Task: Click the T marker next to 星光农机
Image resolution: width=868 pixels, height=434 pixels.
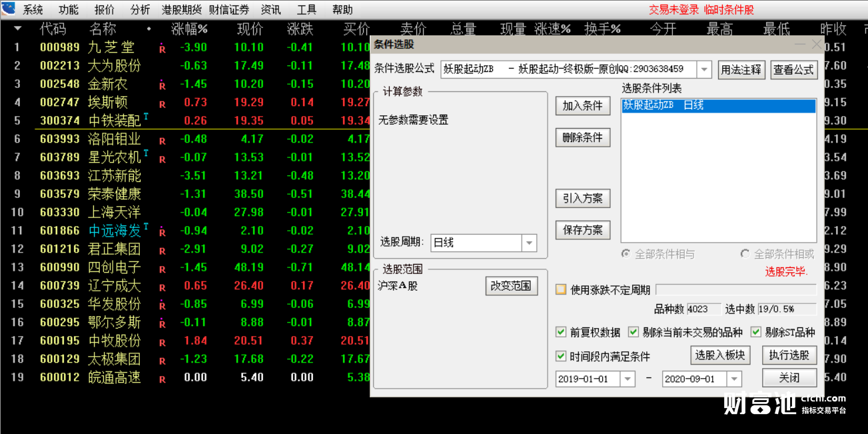Action: 146,153
